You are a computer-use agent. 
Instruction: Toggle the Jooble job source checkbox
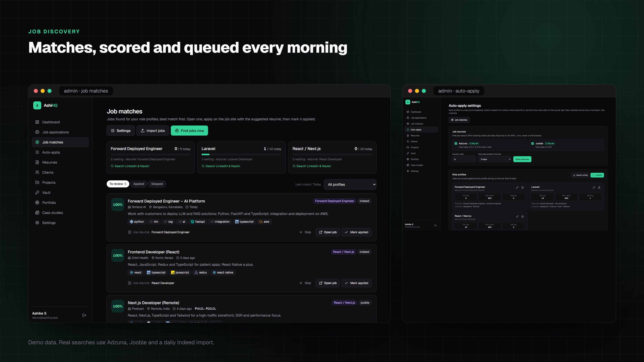click(x=533, y=143)
